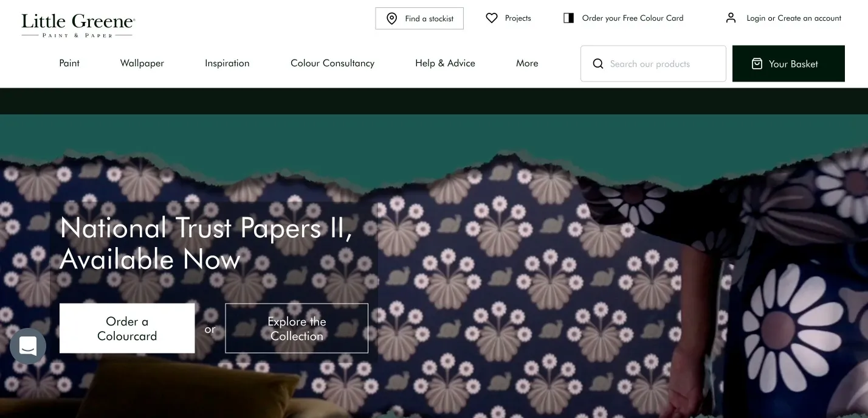
Task: Open the Colour Consultancy menu
Action: click(x=332, y=63)
